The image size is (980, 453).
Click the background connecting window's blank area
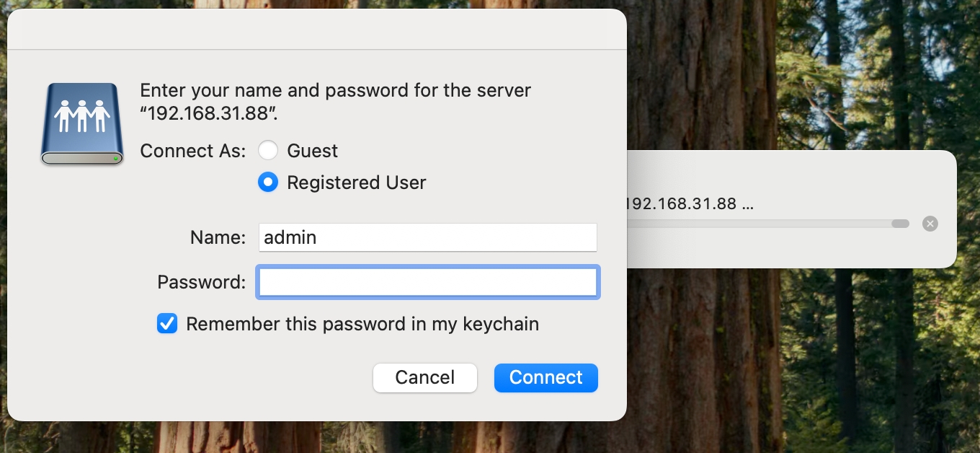pos(793,249)
